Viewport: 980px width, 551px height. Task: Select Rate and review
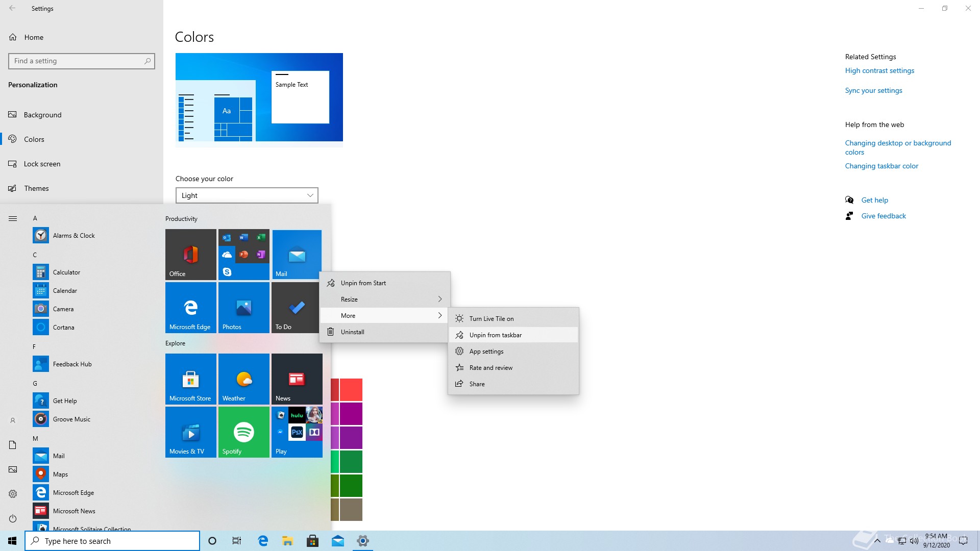(513, 367)
